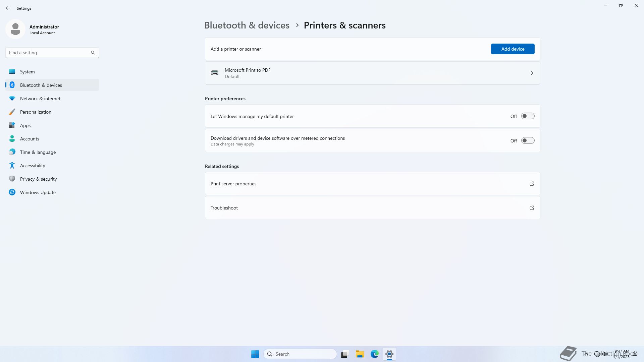644x362 pixels.
Task: Select Network & internet in sidebar
Action: pyautogui.click(x=52, y=98)
